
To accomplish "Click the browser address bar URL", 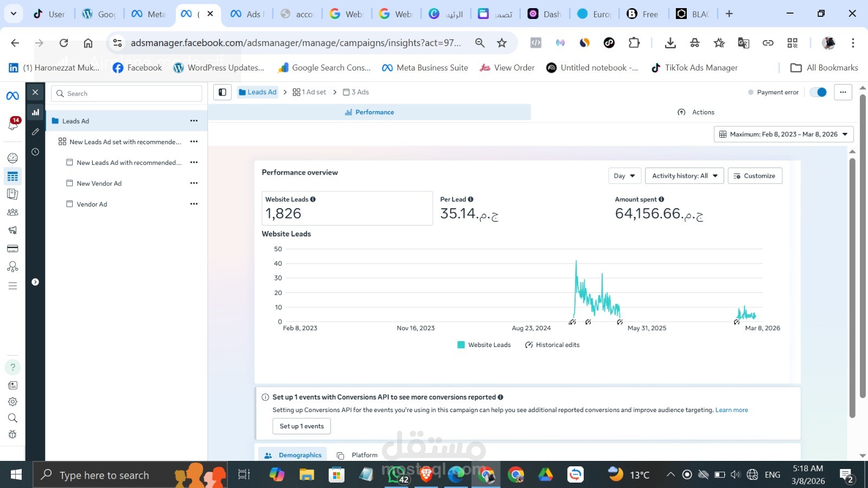I will click(296, 43).
